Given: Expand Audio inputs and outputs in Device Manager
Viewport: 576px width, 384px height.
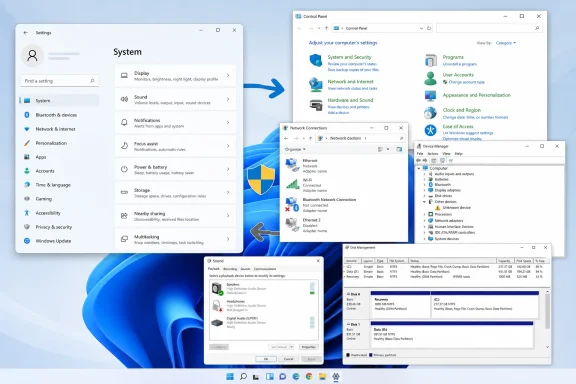Looking at the screenshot, I should [425, 174].
